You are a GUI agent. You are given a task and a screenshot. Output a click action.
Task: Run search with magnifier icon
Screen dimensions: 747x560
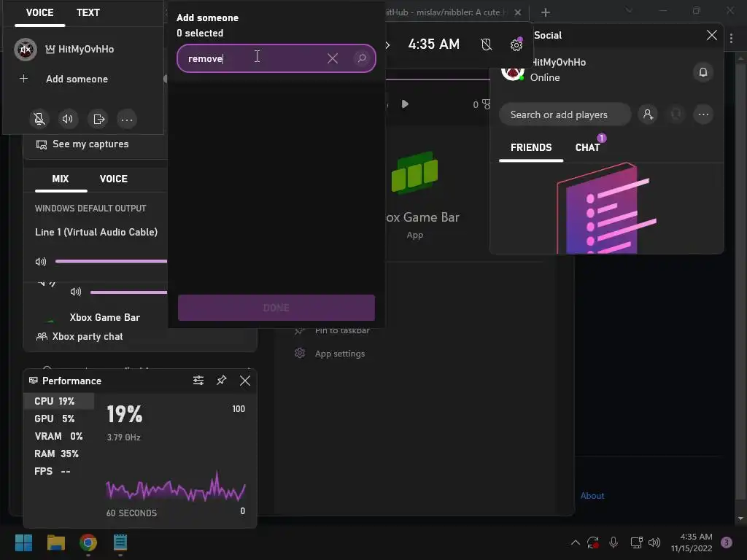point(362,58)
